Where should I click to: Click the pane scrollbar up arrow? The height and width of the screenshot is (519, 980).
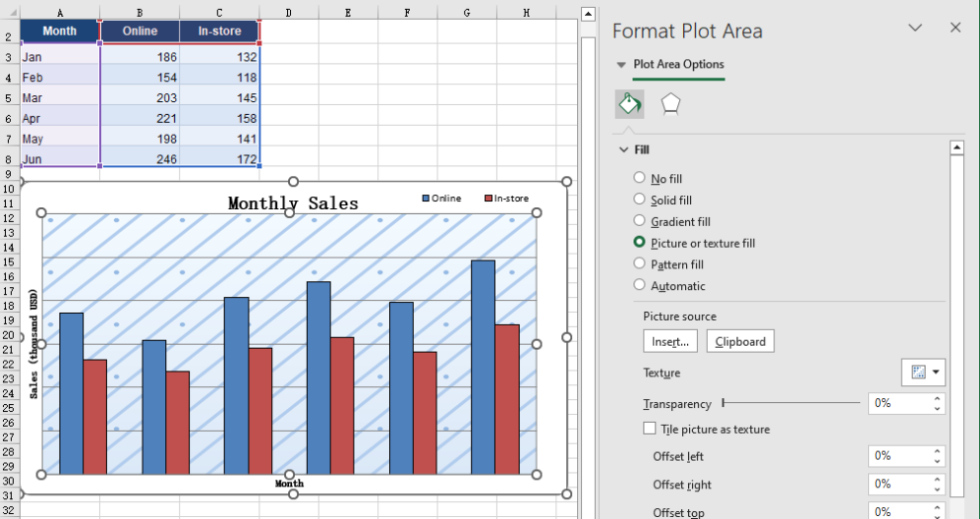[956, 147]
